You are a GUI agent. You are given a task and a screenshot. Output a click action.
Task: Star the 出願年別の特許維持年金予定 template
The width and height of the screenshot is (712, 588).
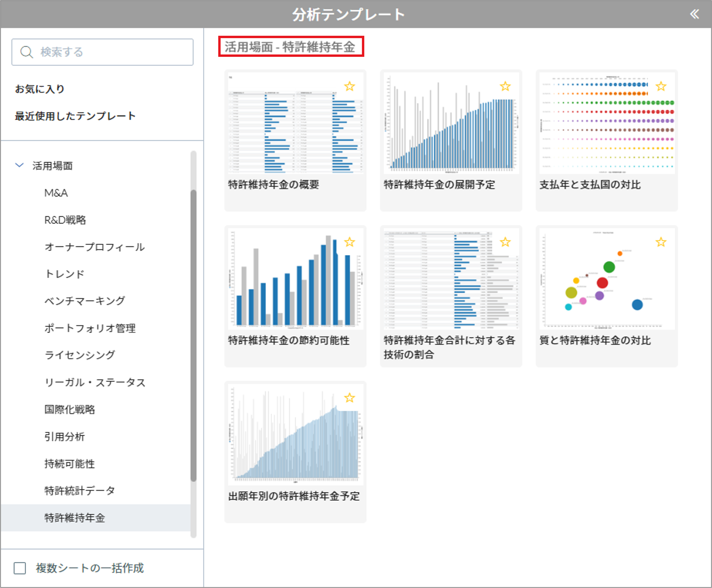click(x=349, y=398)
